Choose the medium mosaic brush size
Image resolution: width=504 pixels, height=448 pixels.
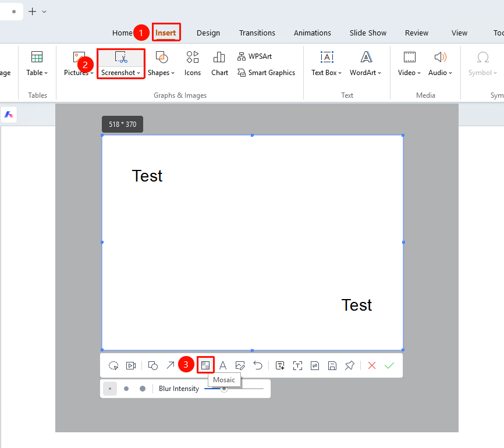pyautogui.click(x=126, y=389)
